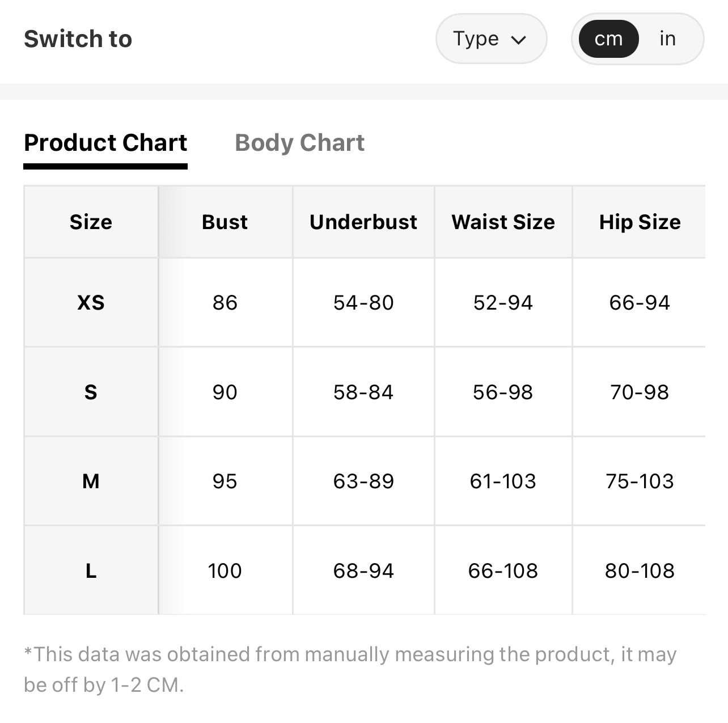
Task: Select the XS size row label
Action: tap(91, 302)
